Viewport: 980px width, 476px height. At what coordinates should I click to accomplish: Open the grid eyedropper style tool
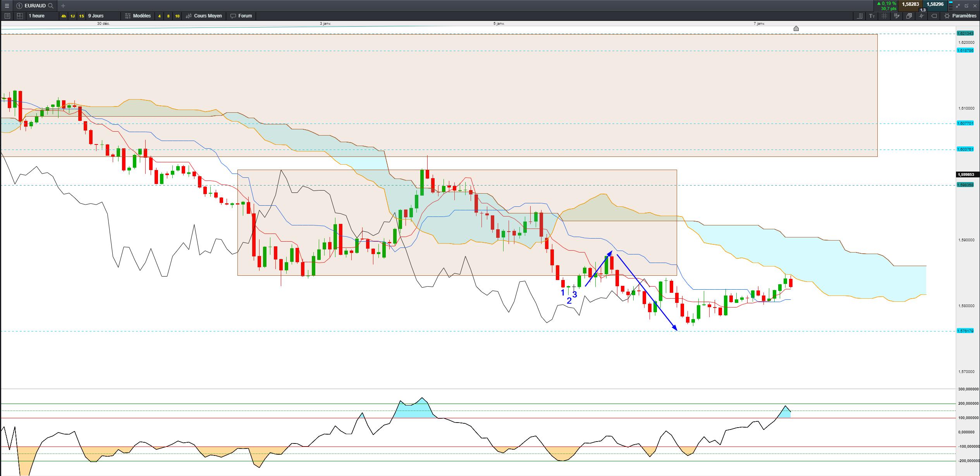pos(897,16)
